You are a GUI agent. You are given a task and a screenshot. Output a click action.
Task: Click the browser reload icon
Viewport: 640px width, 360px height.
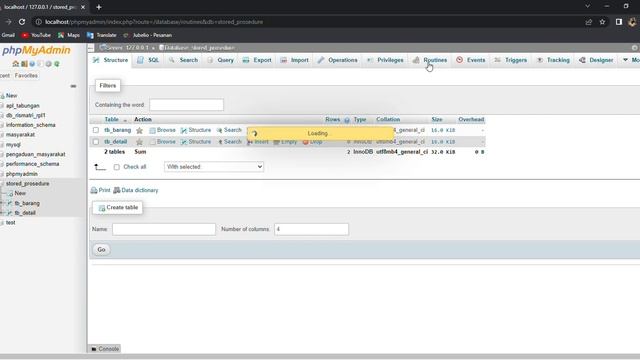point(22,22)
